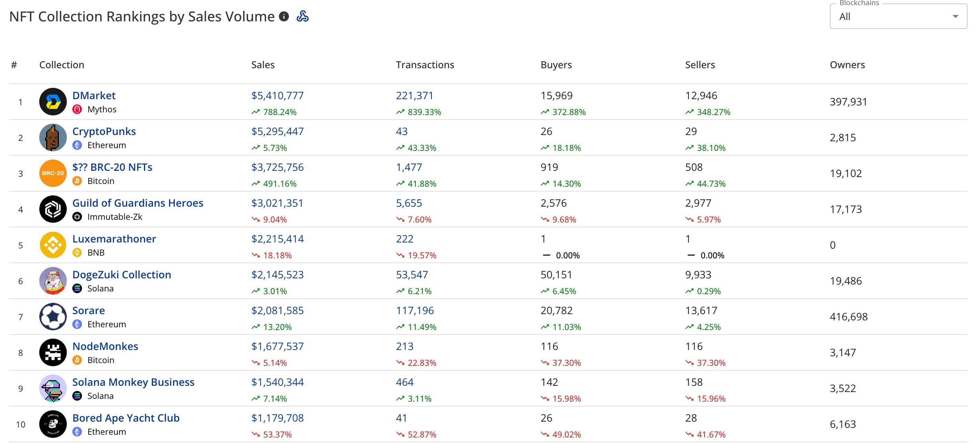Sort by the Sales column header
Screen dimensions: 980x443
tap(263, 65)
